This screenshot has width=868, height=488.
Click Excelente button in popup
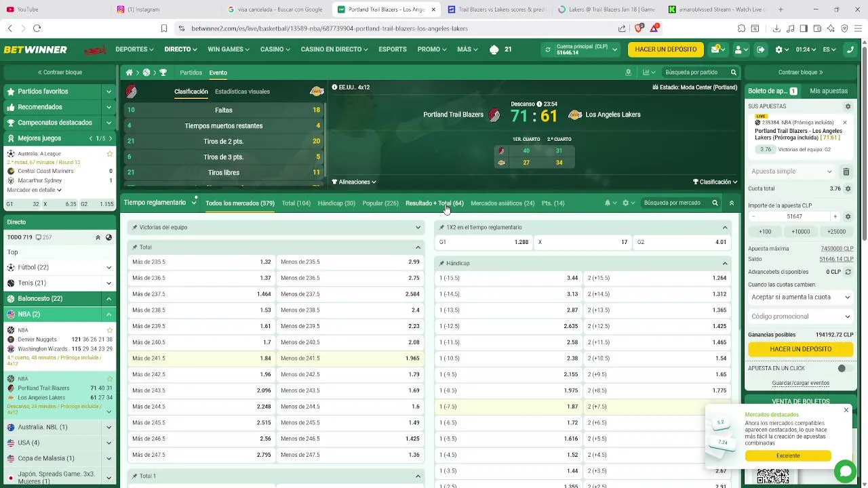pos(788,456)
